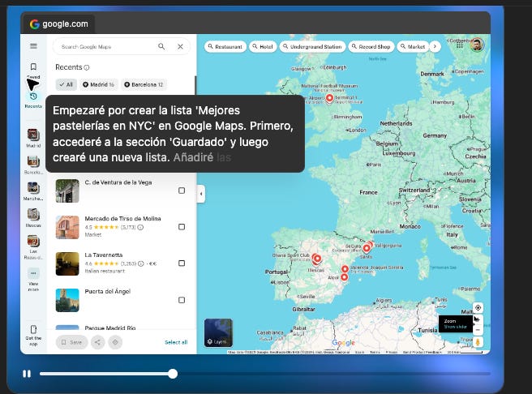This screenshot has width=532, height=394.
Task: Open the Barcelona thumbnail in the sidebar
Action: (33, 161)
